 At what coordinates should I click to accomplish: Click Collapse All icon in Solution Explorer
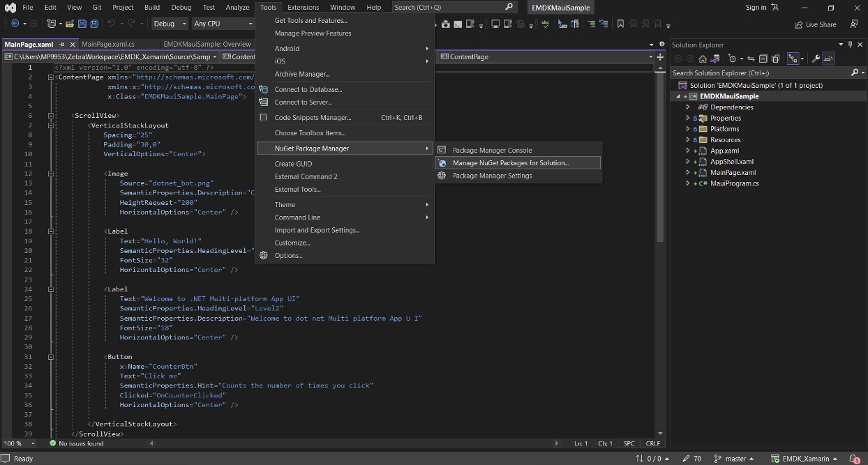(763, 59)
